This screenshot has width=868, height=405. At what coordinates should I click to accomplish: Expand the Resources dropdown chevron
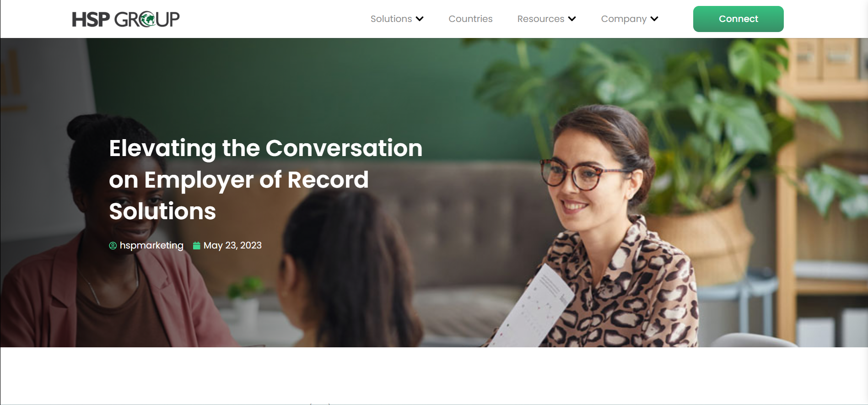tap(572, 19)
